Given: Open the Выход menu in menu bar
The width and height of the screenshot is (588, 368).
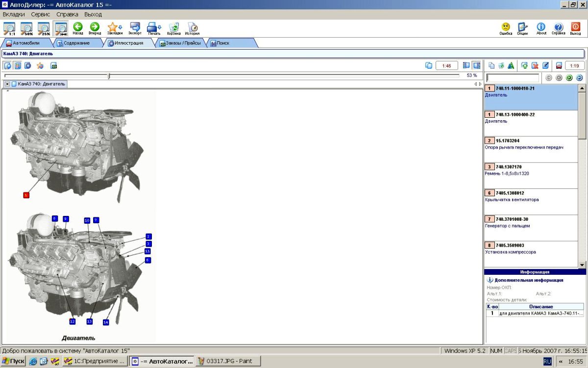Looking at the screenshot, I should point(93,14).
